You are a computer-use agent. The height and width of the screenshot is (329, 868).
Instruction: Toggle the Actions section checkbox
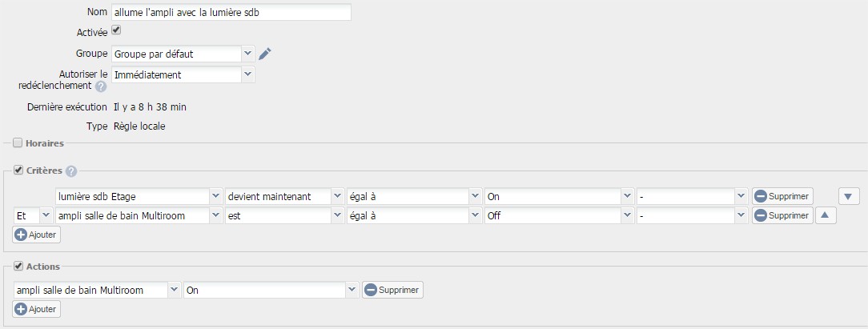pos(18,266)
